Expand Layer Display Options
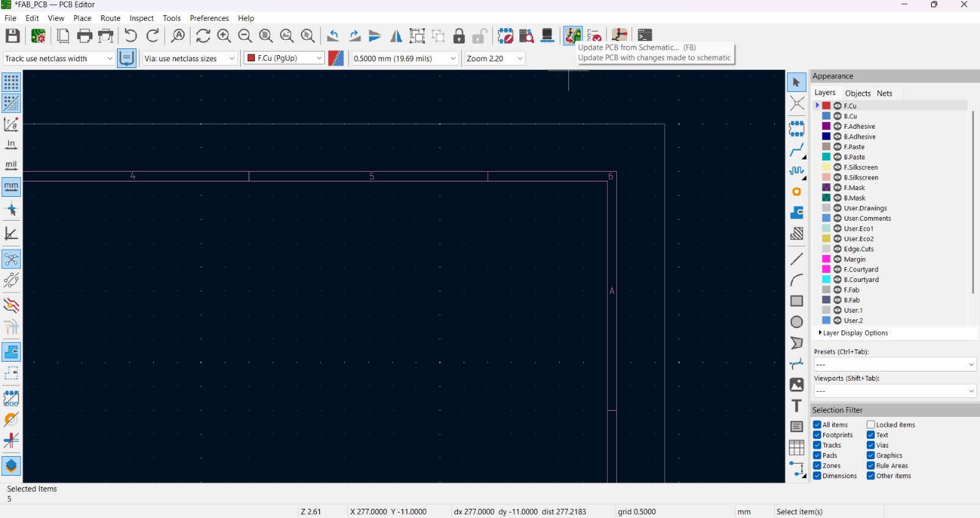Viewport: 980px width, 518px height. point(853,333)
